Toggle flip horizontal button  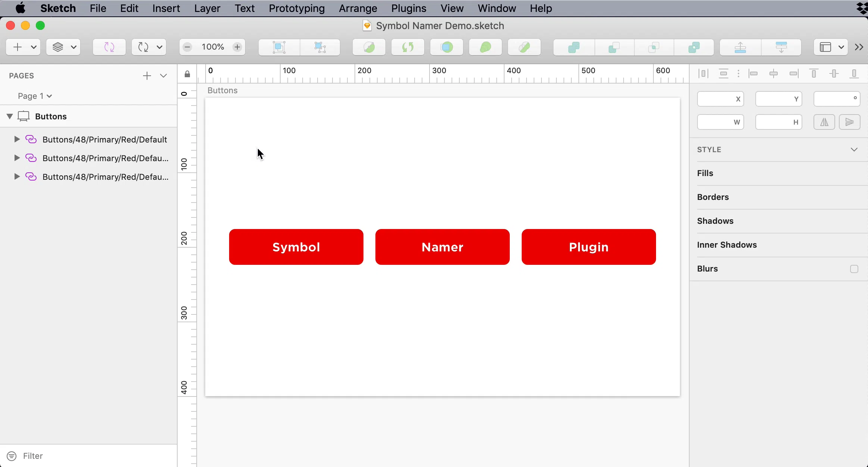tap(824, 122)
